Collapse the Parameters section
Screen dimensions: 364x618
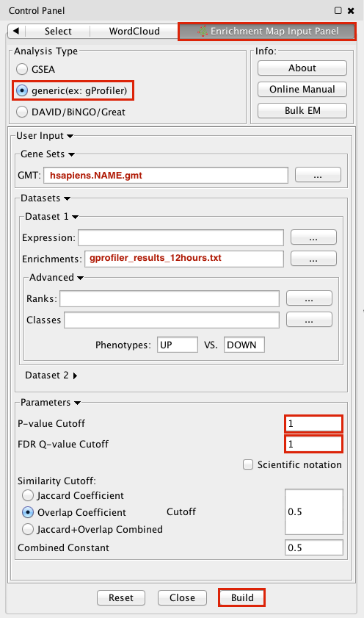(77, 403)
